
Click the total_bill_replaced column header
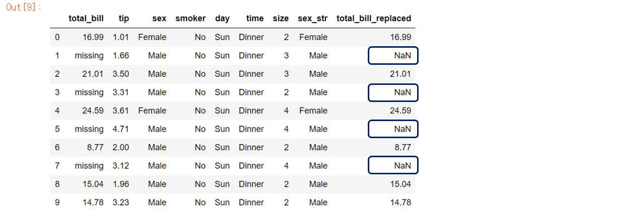click(374, 19)
